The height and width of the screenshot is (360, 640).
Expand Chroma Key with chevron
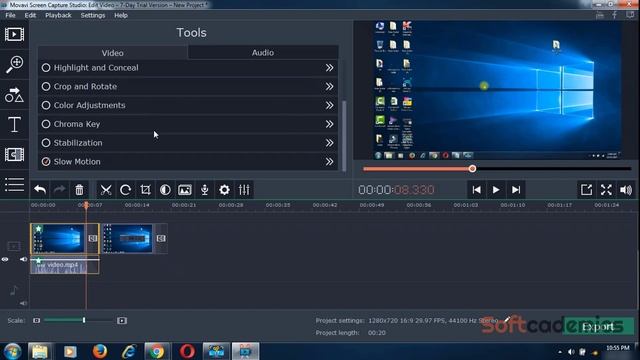[329, 124]
